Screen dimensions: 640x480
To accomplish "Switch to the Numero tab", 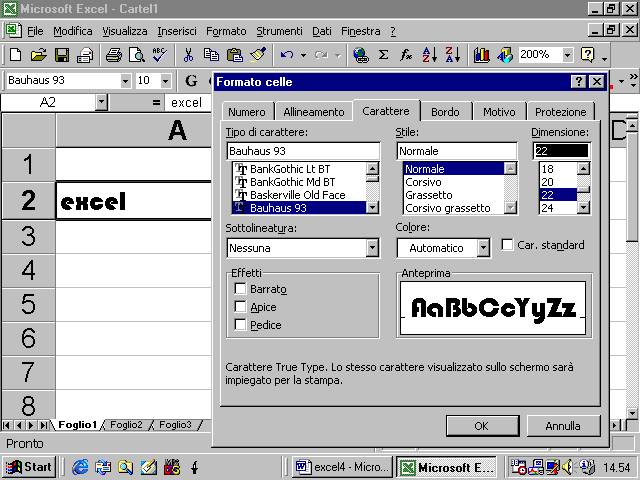I will pos(247,112).
